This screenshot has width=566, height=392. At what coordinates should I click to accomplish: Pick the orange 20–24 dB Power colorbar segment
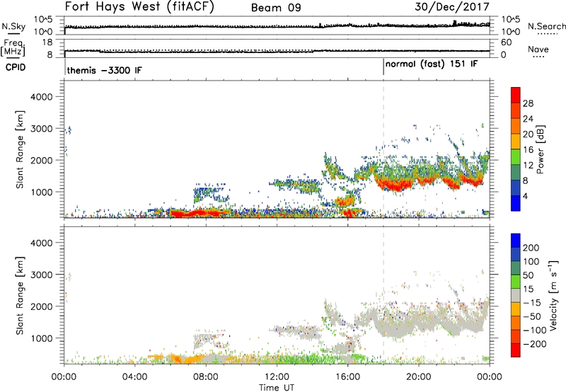click(516, 127)
